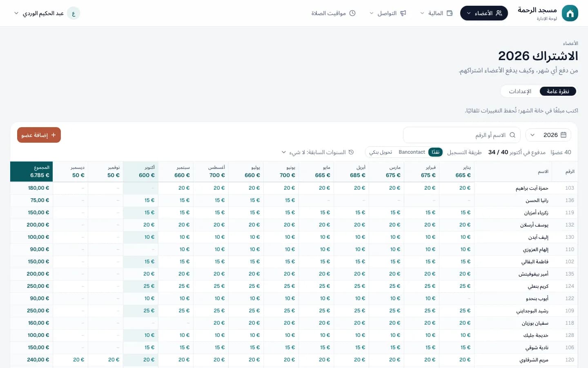Focus the الاسم أو الرقم search field
The image size is (588, 368).
[x=461, y=135]
